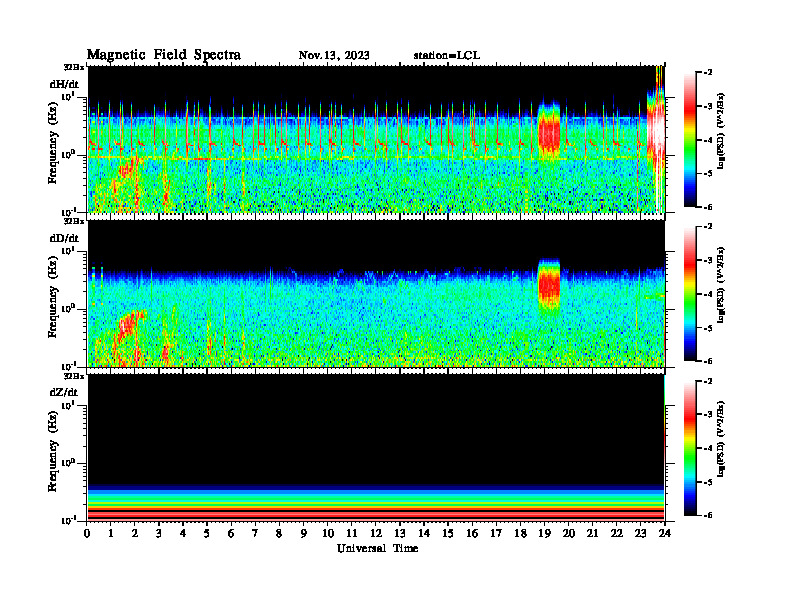792x612 pixels.
Task: Click the red horizontal band in the dZ/dt panel
Action: (376, 514)
